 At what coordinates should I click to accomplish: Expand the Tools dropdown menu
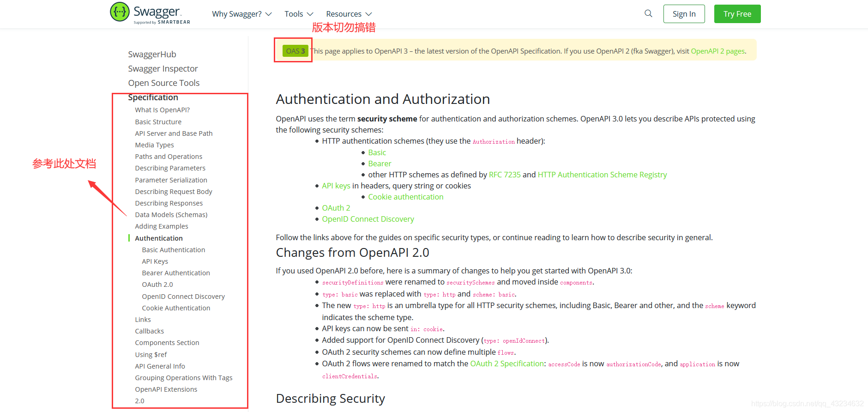point(299,14)
